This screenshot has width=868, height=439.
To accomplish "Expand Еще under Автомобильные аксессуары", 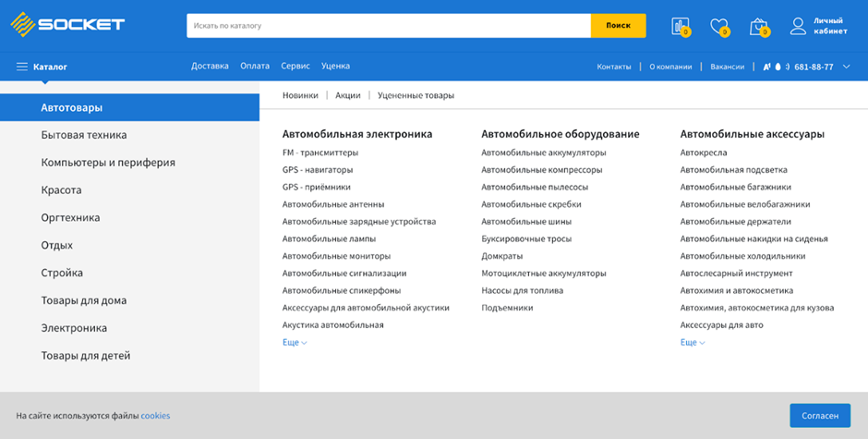I will pyautogui.click(x=693, y=342).
